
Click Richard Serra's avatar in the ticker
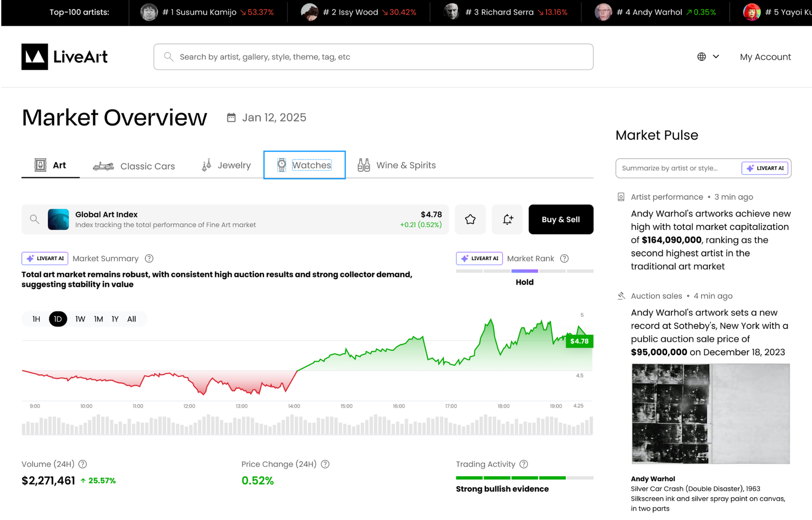click(451, 12)
